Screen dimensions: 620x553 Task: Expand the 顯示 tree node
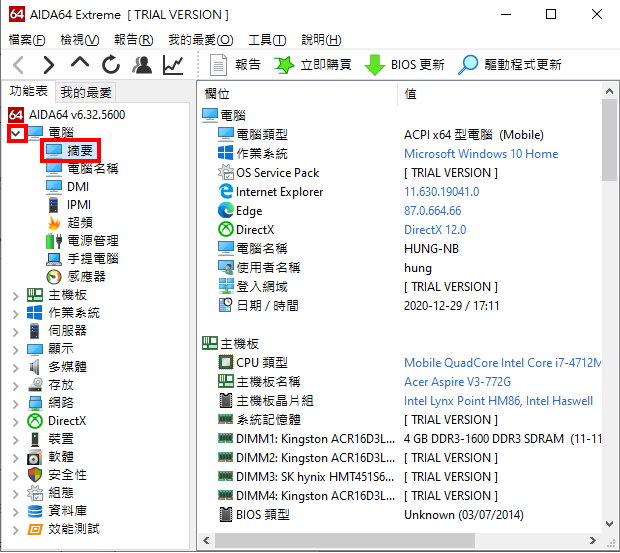coord(15,350)
